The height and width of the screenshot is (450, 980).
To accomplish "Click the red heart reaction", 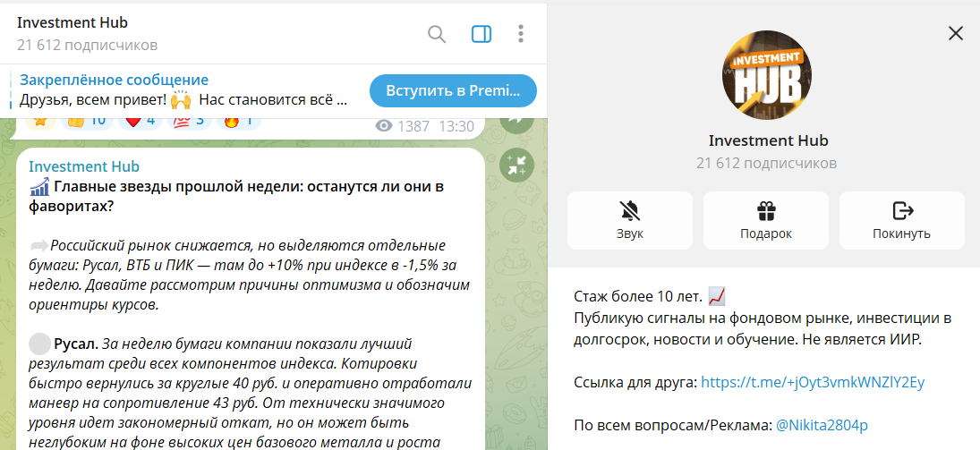I will 141,121.
